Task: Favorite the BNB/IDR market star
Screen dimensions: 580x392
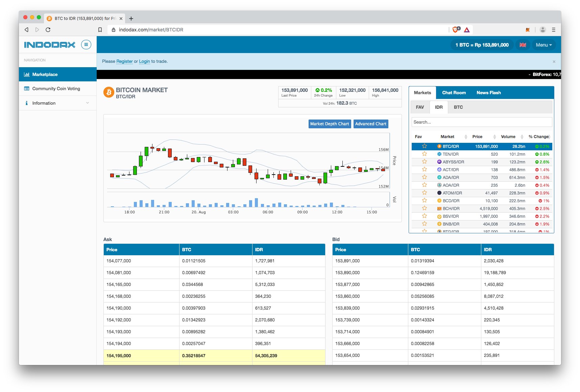Action: point(425,224)
